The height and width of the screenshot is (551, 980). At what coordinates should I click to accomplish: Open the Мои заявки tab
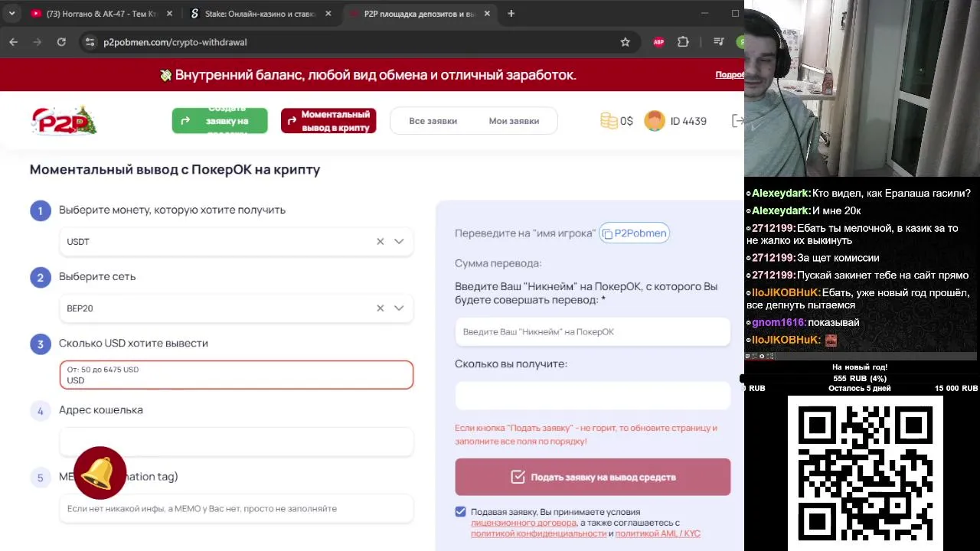pos(514,121)
